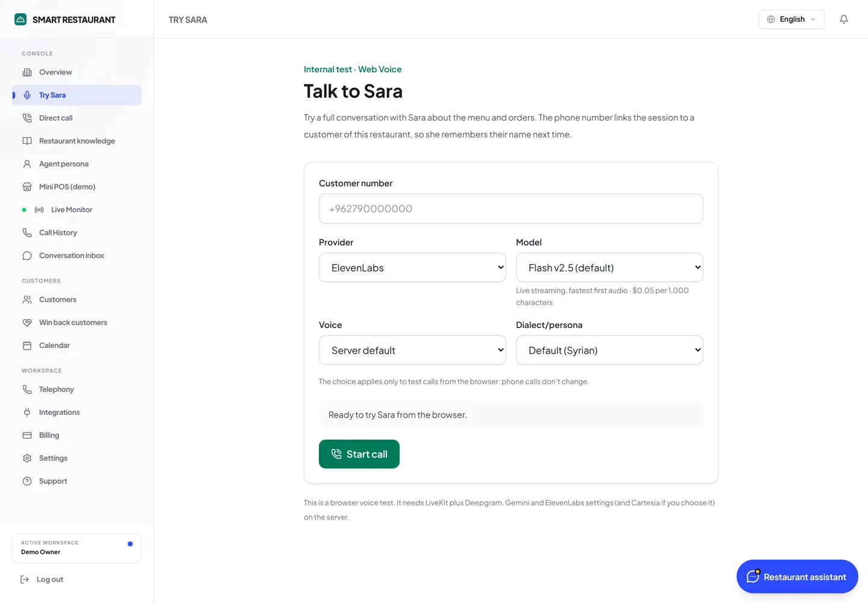The height and width of the screenshot is (603, 868).
Task: Click the chat bubble icon in Restaurant assistant
Action: [753, 576]
